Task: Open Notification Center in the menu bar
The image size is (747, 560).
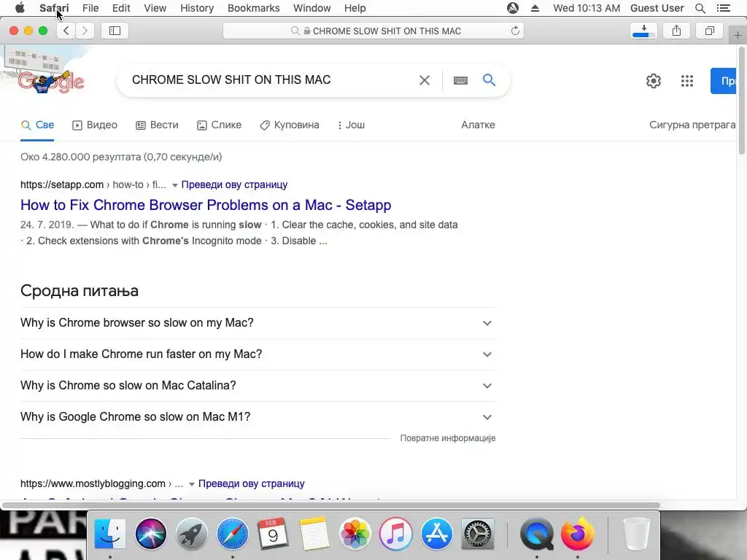Action: [x=723, y=8]
